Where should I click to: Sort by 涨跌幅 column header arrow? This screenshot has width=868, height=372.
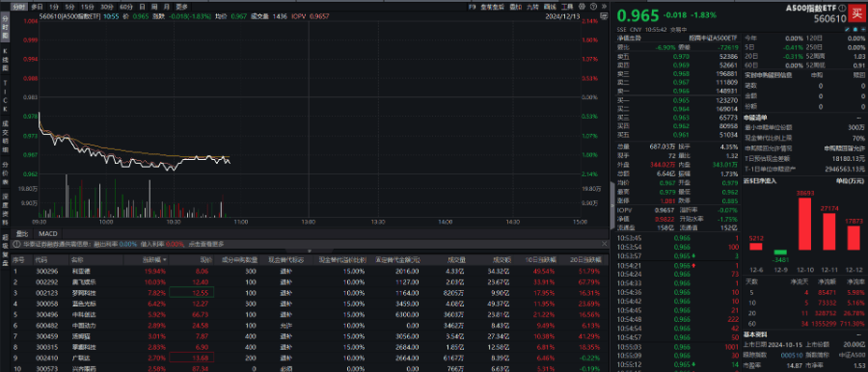coord(164,259)
